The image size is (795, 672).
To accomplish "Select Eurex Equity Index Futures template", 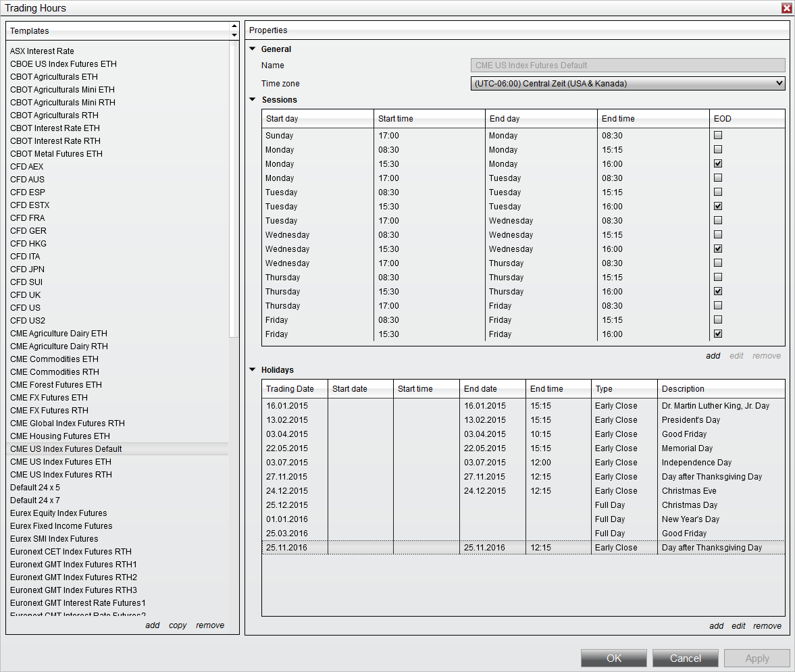I will point(117,513).
